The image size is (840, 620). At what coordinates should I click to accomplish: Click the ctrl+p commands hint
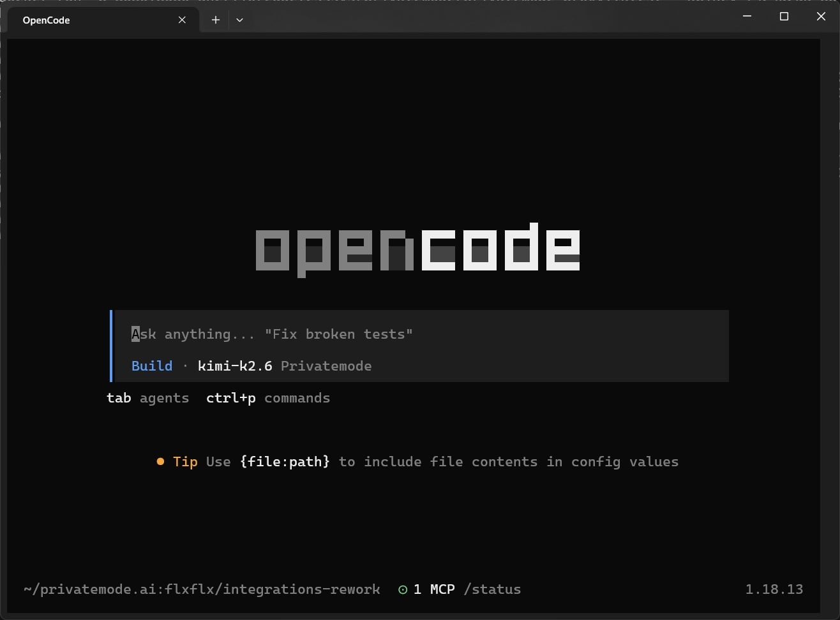pyautogui.click(x=268, y=398)
